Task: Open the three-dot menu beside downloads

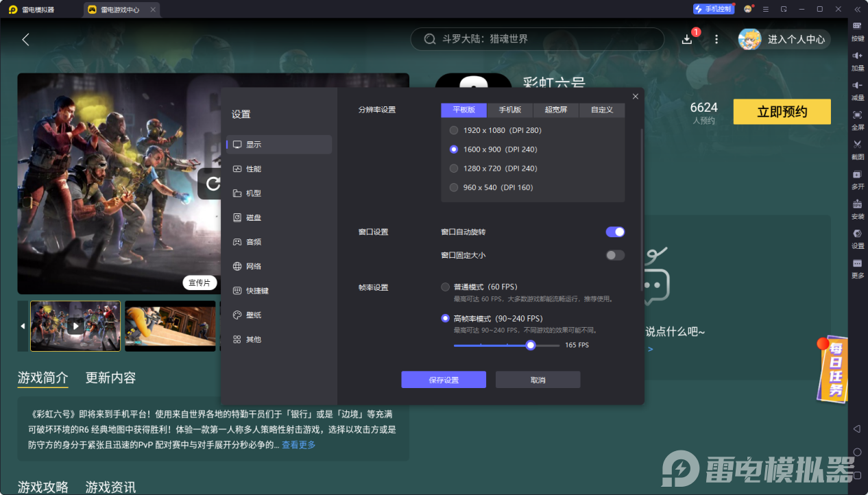Action: click(x=716, y=39)
